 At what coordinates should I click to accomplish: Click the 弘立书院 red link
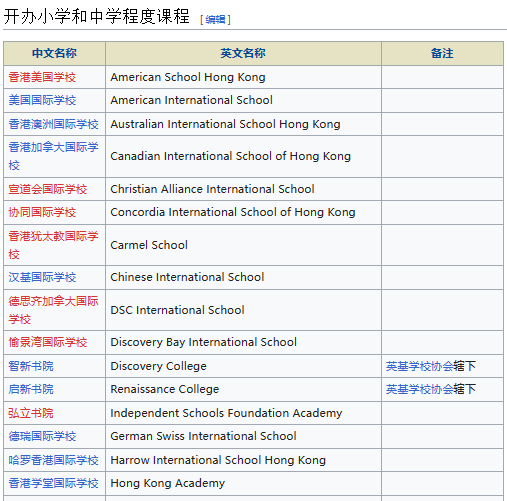point(31,413)
